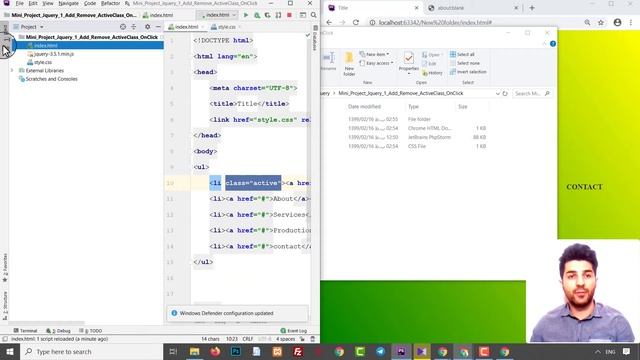Click the Chrome address bar URL

pos(435,22)
